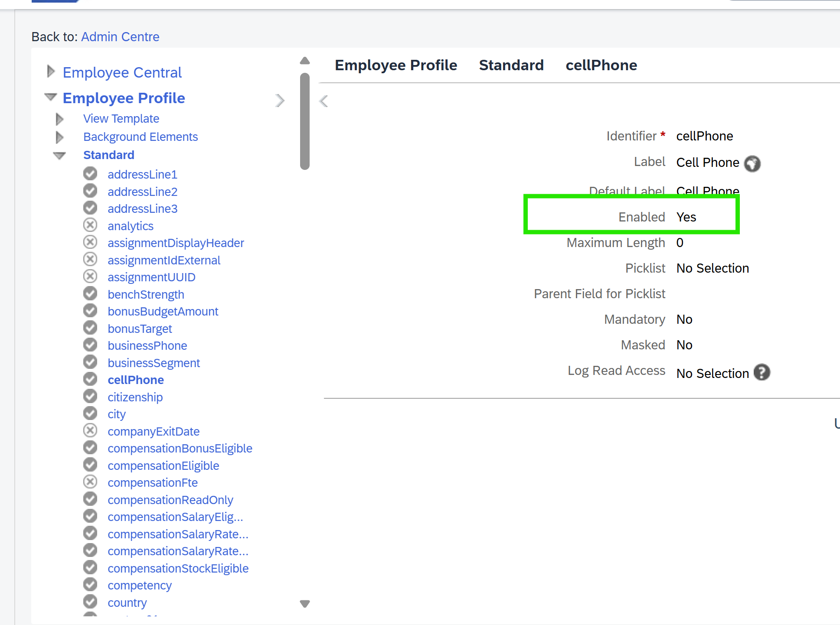Open Background Elements item
840x625 pixels.
tap(141, 137)
